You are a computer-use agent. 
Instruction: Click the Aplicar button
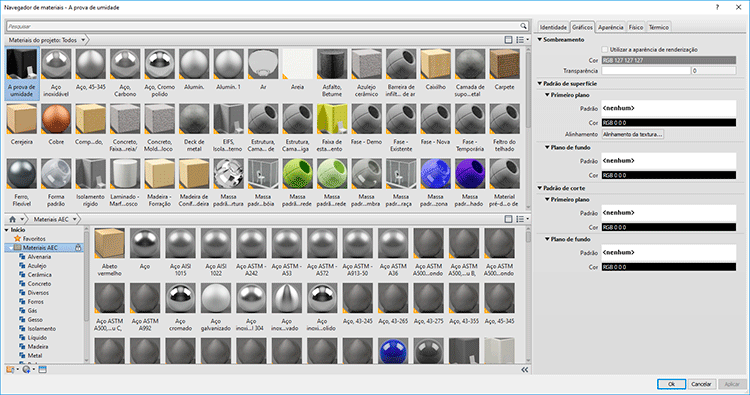pos(732,384)
